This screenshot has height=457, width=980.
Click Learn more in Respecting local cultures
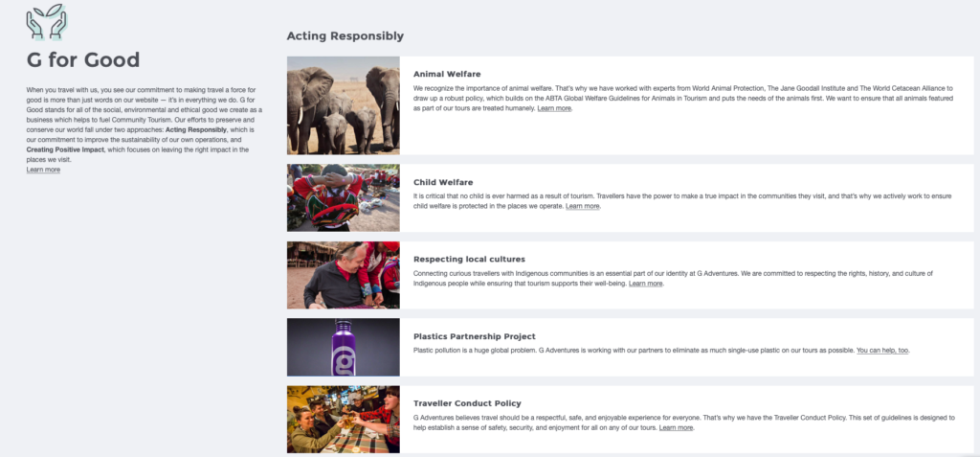pyautogui.click(x=646, y=284)
